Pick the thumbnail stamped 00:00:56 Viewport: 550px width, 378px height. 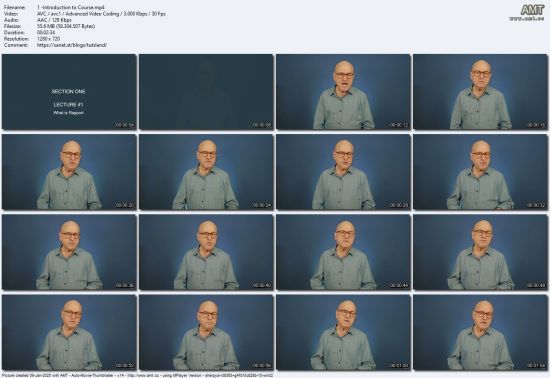pos(206,333)
